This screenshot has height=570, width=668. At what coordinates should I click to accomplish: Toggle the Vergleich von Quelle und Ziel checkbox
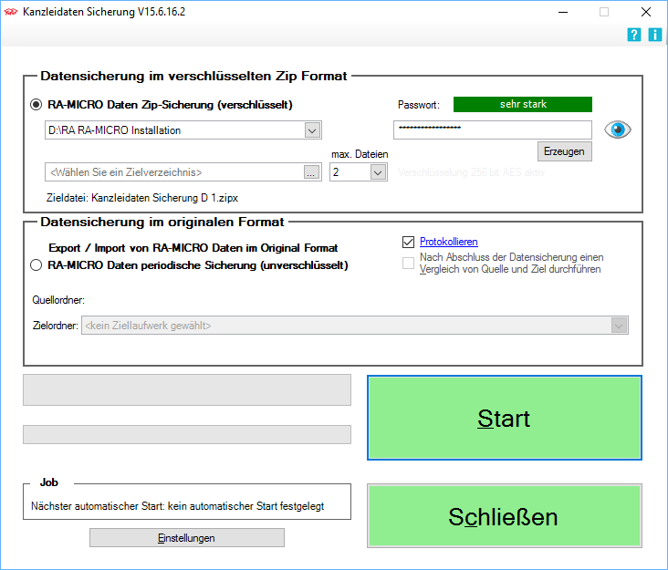(408, 263)
